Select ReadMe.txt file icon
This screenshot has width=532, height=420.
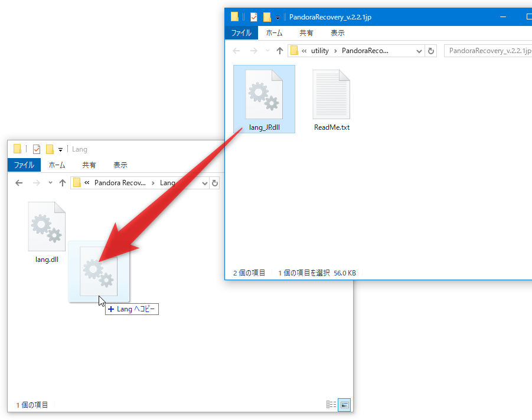click(331, 94)
